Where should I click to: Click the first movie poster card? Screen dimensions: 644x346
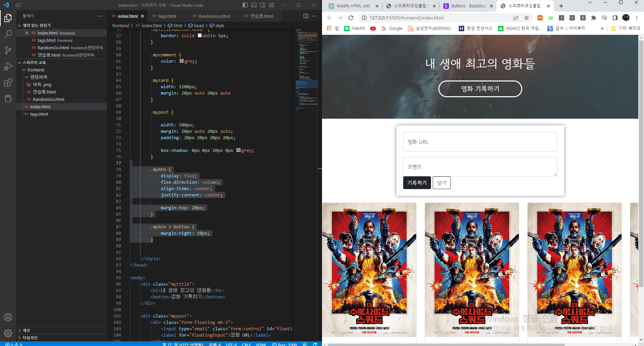(x=369, y=270)
